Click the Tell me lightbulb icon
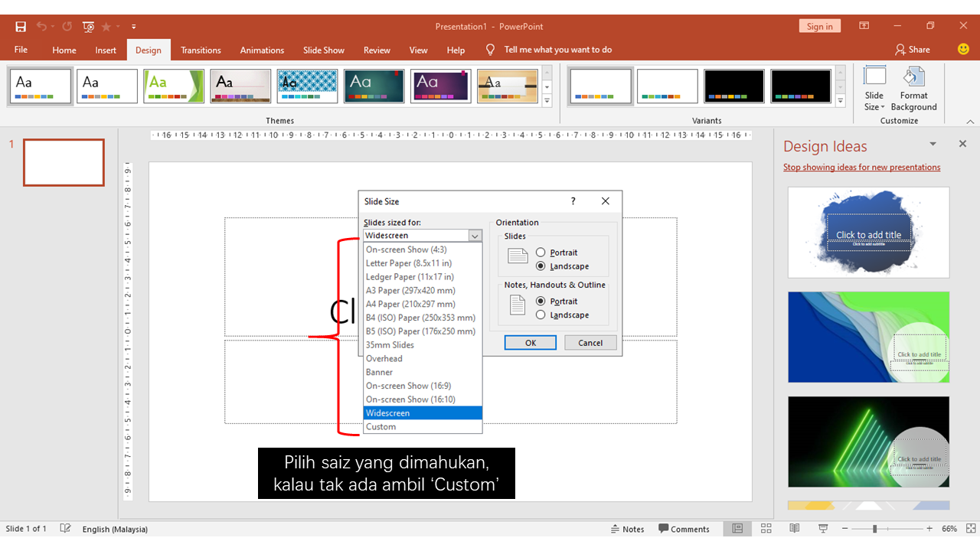 click(491, 49)
